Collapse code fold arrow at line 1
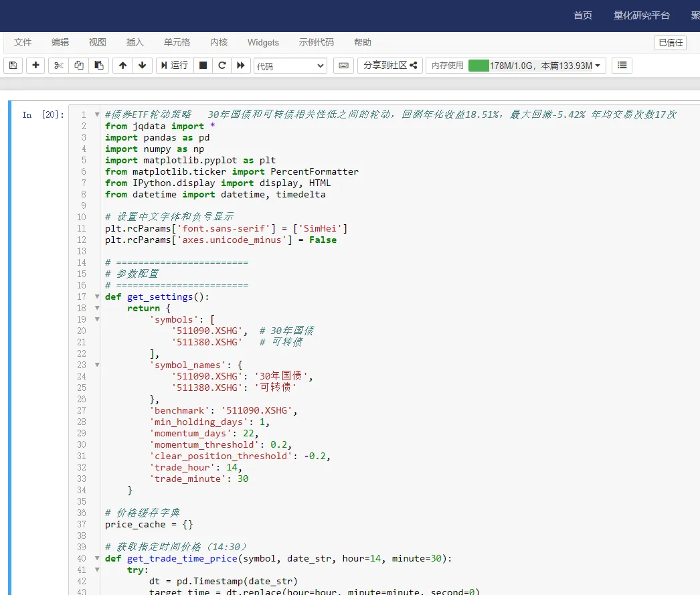 click(x=97, y=114)
